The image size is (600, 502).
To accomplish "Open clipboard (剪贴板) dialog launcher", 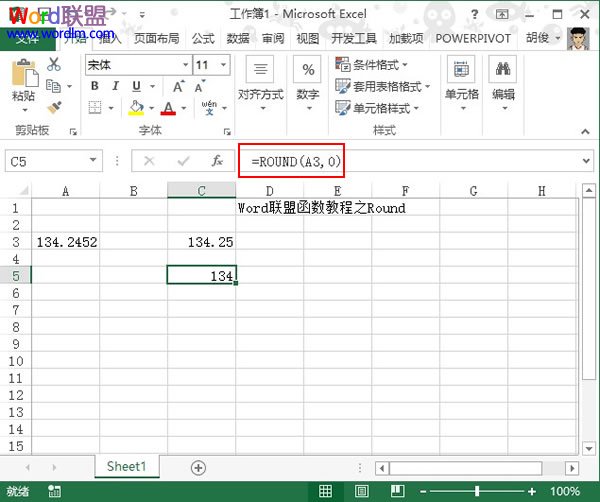I will 73,132.
